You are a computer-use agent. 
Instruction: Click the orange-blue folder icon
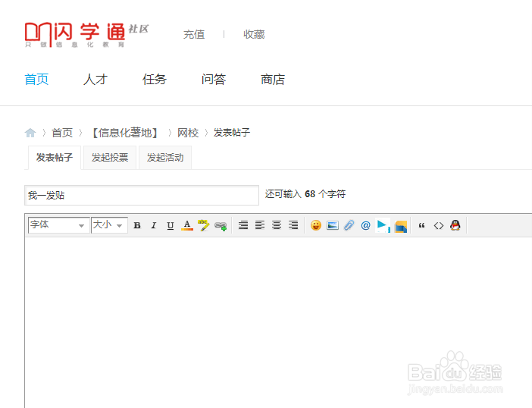coord(401,227)
